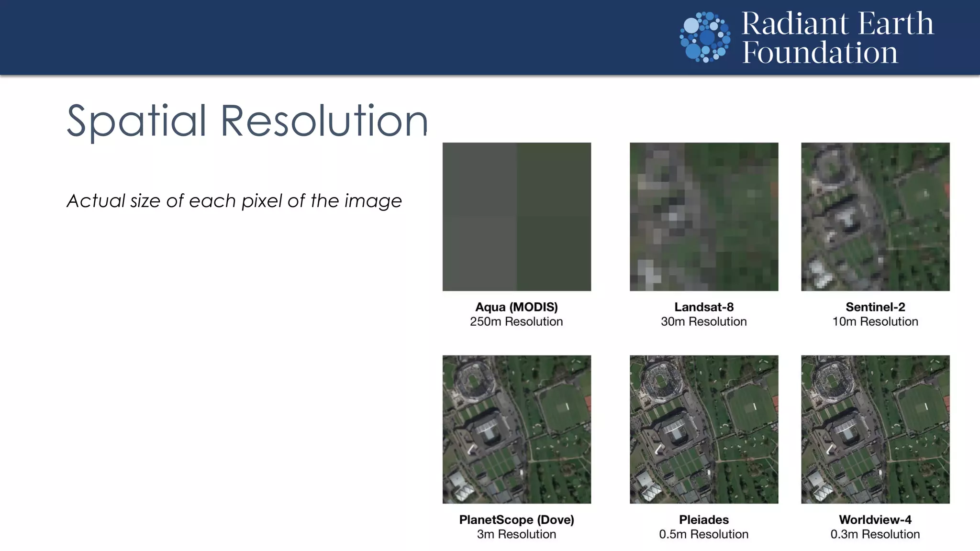This screenshot has width=980, height=551.
Task: Click the Pleiades caption label
Action: click(704, 520)
